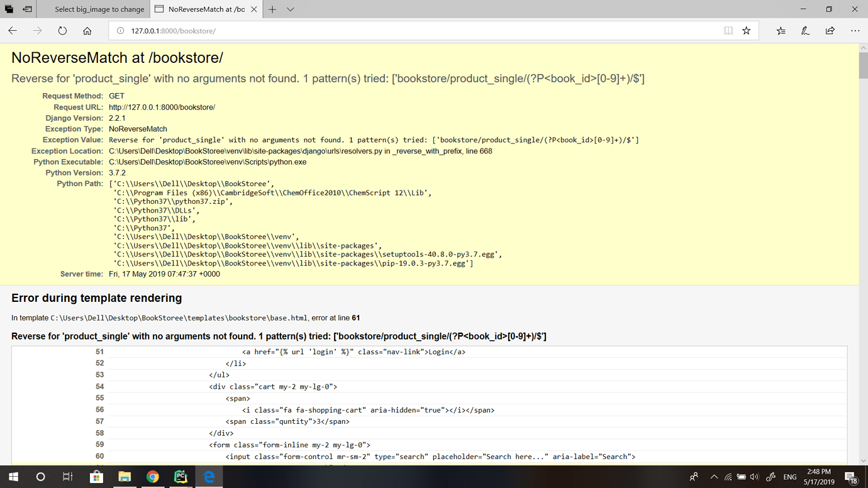Click the Add notes pen icon
The width and height of the screenshot is (868, 488).
click(x=805, y=31)
